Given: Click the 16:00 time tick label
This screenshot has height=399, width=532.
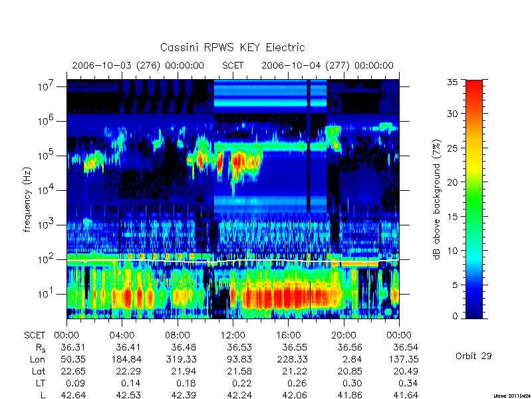Looking at the screenshot, I should point(289,335).
